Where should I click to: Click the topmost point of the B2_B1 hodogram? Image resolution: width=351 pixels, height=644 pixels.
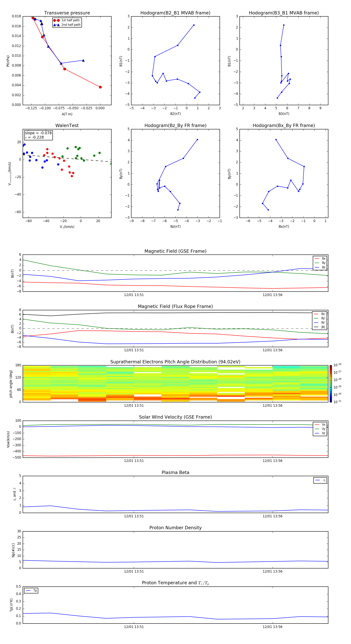coord(194,25)
